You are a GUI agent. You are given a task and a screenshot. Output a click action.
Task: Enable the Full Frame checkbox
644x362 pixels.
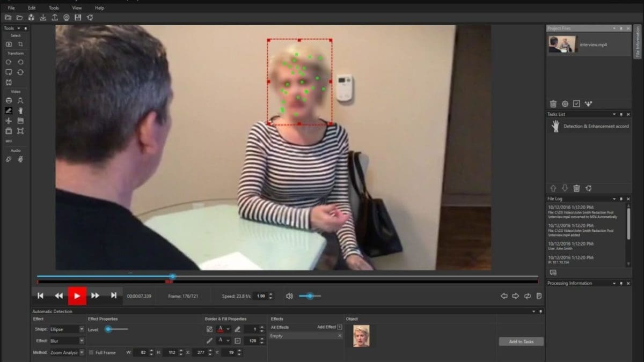(x=91, y=352)
